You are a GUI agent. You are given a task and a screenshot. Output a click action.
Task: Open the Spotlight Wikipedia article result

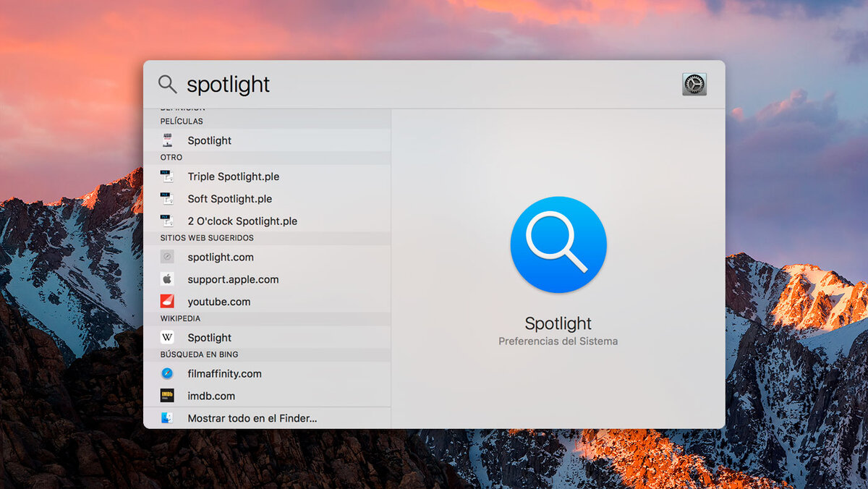pos(267,338)
